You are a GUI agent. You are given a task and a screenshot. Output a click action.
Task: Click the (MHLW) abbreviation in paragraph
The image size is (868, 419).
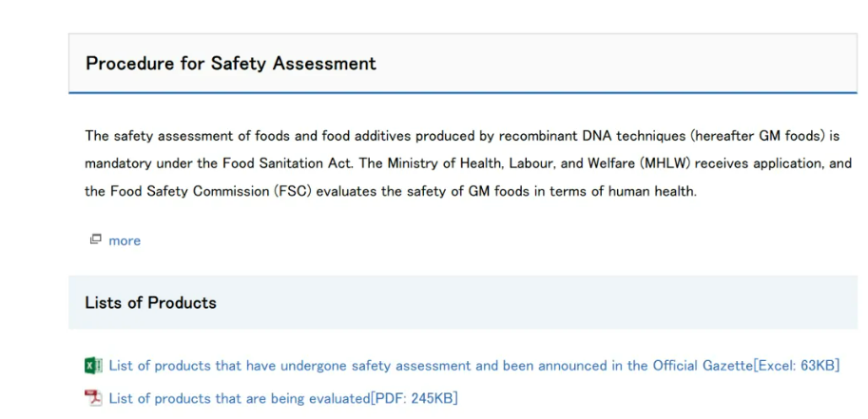click(665, 163)
